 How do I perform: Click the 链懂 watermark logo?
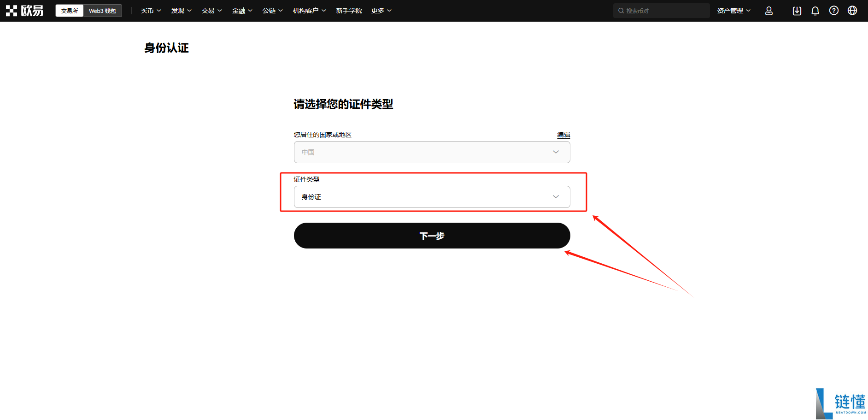point(841,403)
